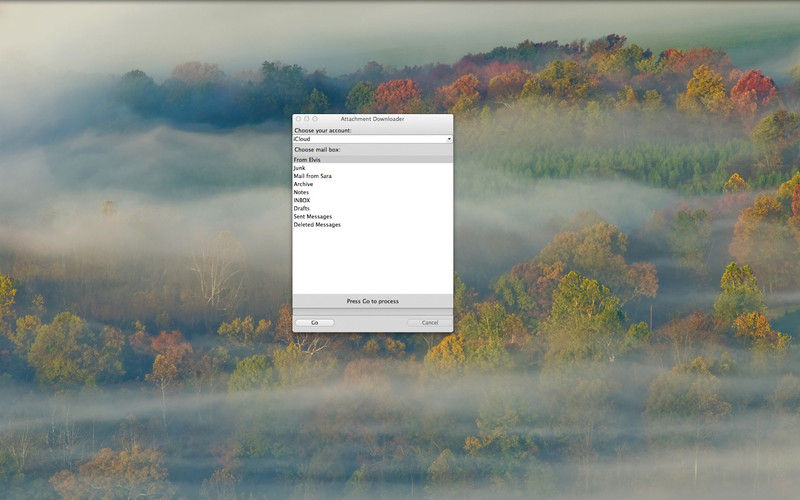Pick the Archive mailbox
Screen dimensions: 800x500
pos(303,184)
